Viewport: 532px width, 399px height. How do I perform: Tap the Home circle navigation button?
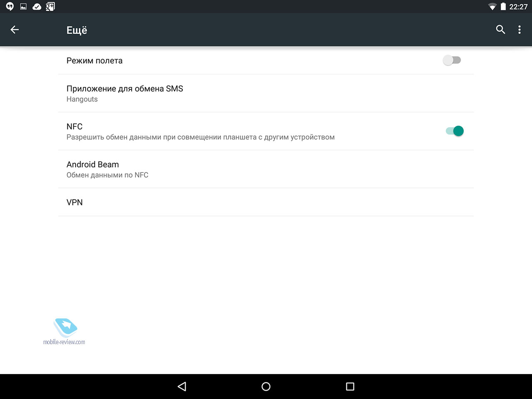(266, 387)
